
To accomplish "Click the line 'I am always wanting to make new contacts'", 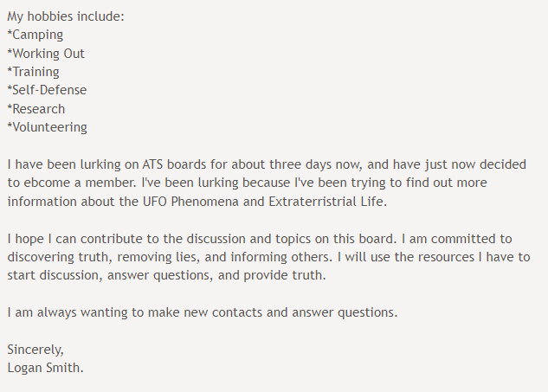I will pos(147,312).
